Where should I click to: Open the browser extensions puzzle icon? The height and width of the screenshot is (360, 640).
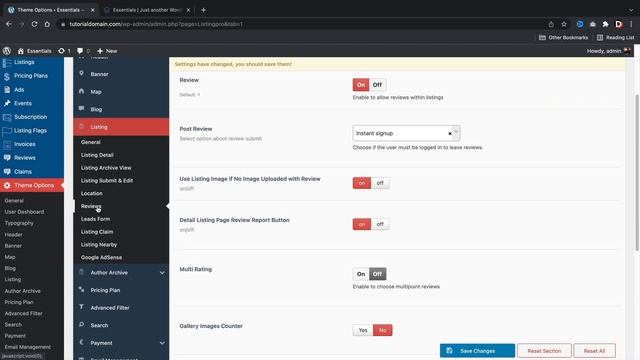click(606, 24)
